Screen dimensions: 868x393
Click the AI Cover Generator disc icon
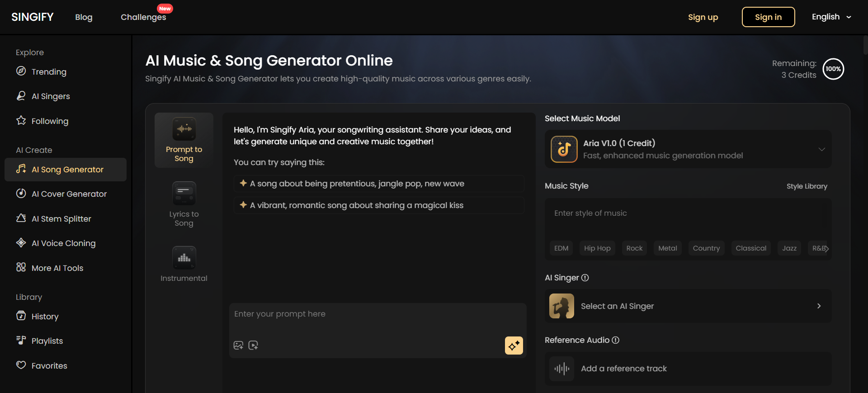tap(21, 193)
